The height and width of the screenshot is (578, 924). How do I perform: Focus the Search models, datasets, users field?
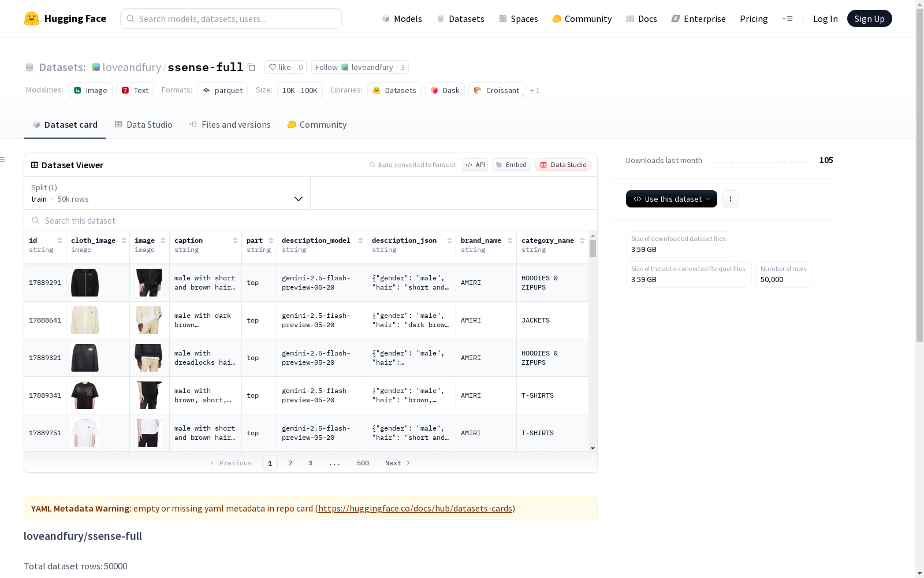[231, 18]
